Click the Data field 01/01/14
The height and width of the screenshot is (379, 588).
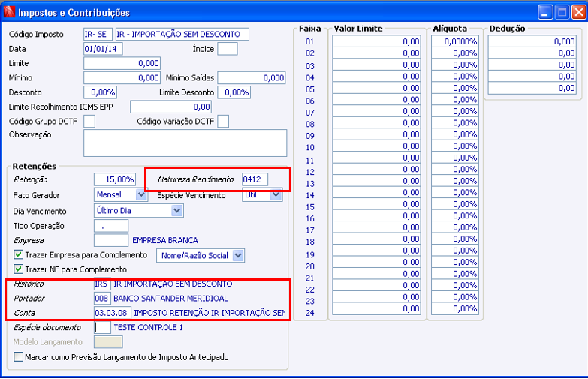coord(103,49)
